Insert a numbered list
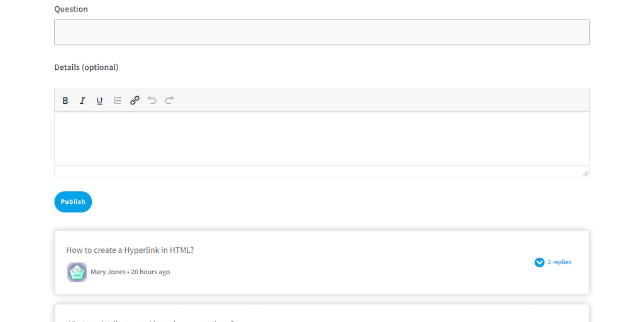 (x=118, y=101)
